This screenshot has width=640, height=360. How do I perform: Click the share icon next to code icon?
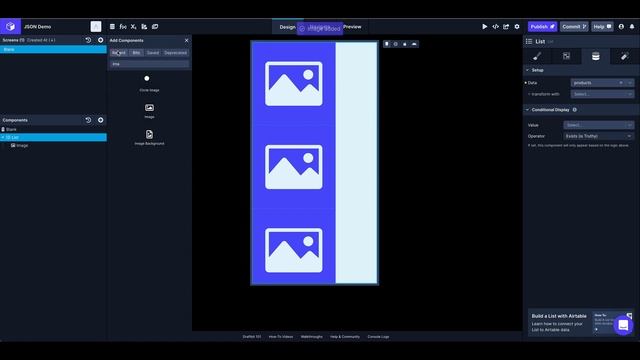point(506,27)
